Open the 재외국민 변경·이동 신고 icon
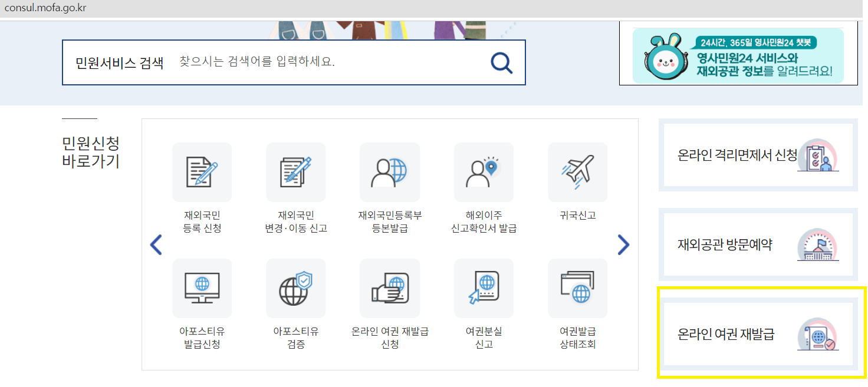Screen dimensions: 868x387 pyautogui.click(x=296, y=172)
